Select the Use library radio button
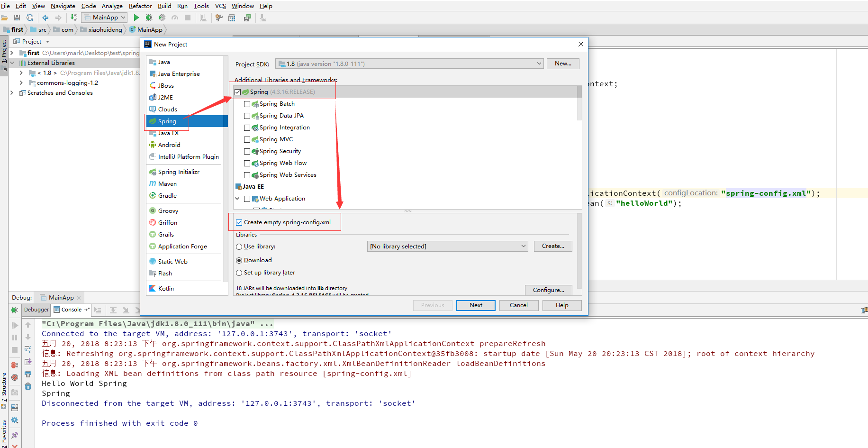The image size is (868, 448). click(239, 247)
